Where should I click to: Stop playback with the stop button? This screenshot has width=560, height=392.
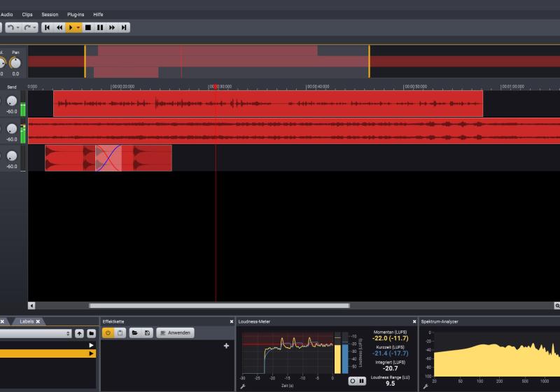click(88, 27)
